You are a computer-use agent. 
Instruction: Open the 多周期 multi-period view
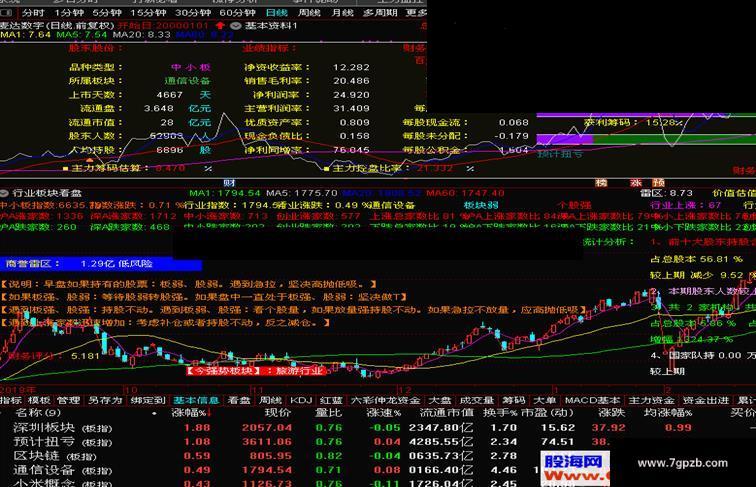(380, 13)
